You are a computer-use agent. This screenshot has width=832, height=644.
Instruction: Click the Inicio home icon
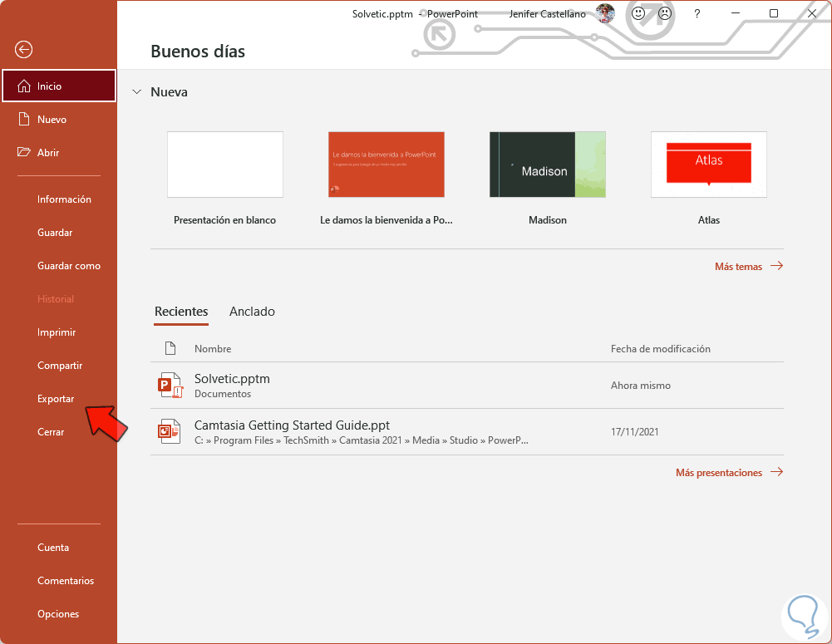(x=24, y=86)
